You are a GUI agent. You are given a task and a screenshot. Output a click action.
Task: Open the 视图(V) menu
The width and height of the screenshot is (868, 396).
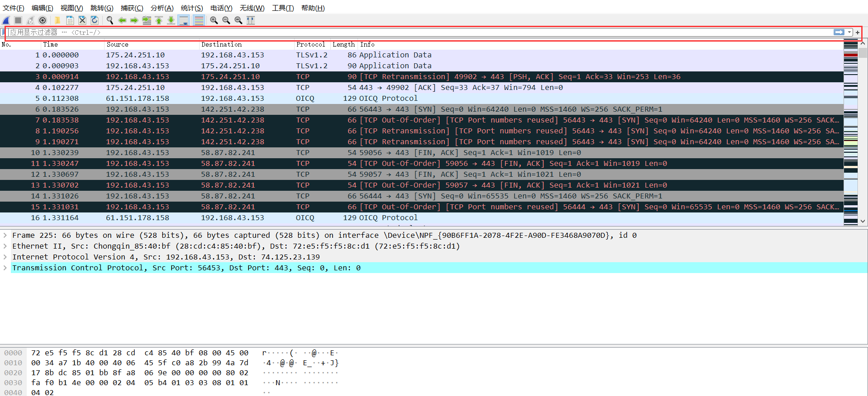tap(72, 8)
